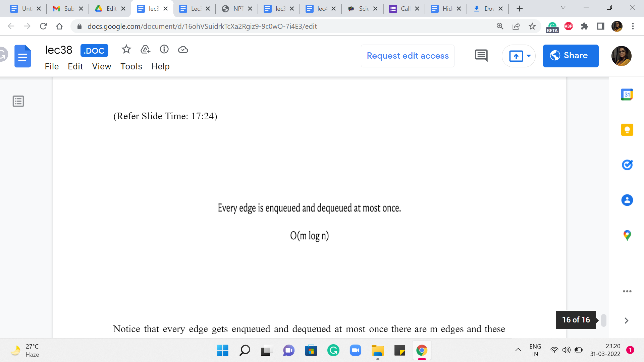Open comment history icon
The width and height of the screenshot is (644, 362).
481,56
